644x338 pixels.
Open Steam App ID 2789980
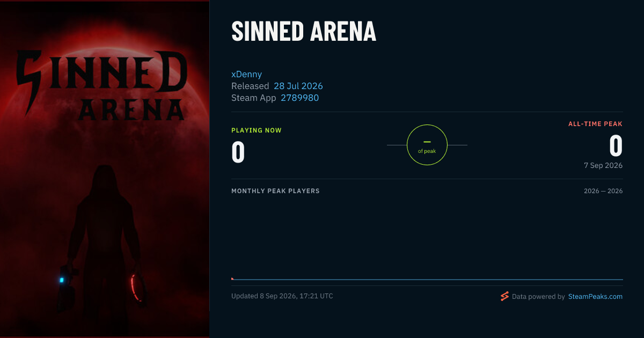[300, 98]
